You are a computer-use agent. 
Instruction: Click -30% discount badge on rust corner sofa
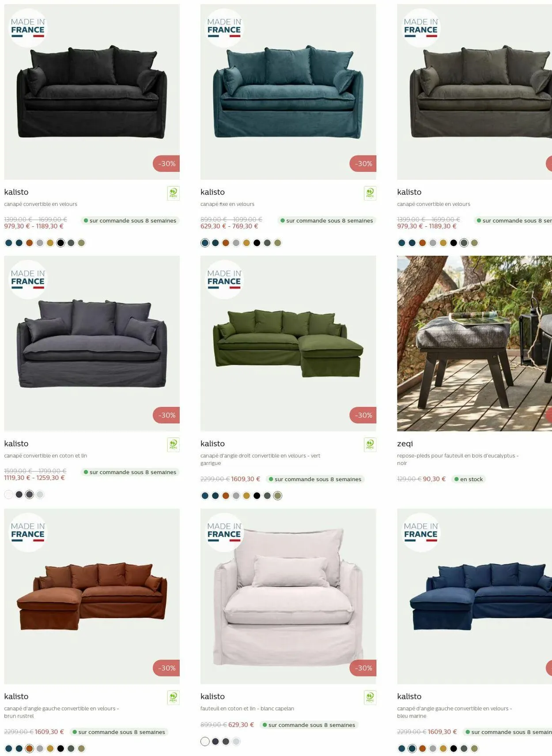[166, 668]
